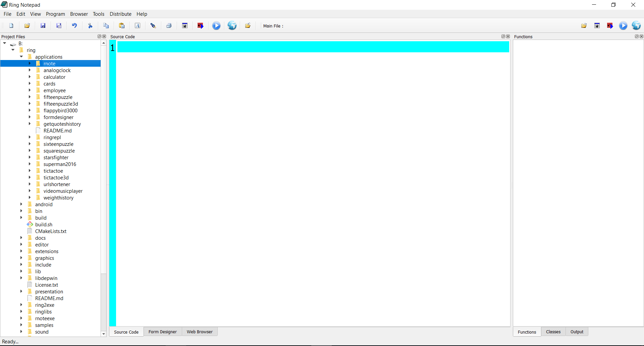Image resolution: width=644 pixels, height=346 pixels.
Task: Click the Debug icon before the Main File label
Action: coord(185,26)
